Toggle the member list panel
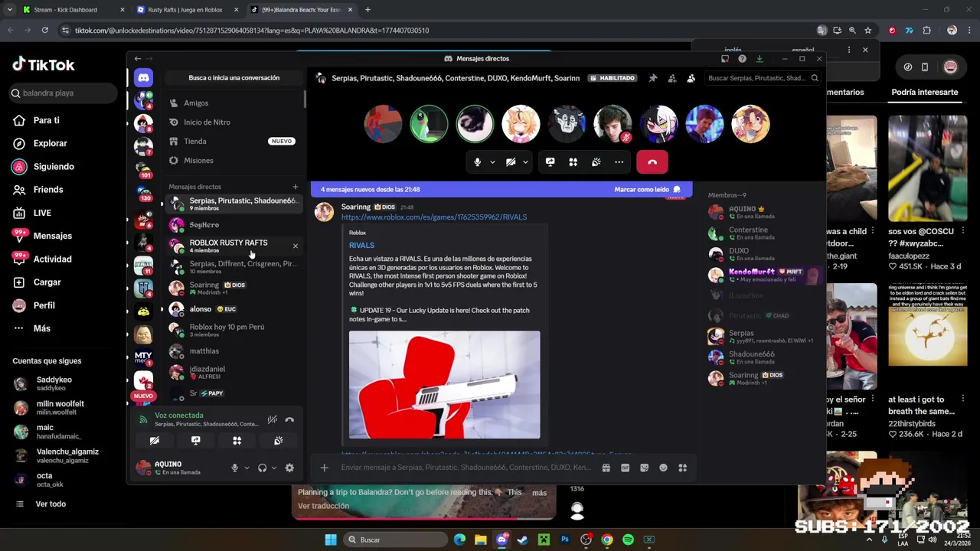Viewport: 980px width, 551px height. coord(691,78)
